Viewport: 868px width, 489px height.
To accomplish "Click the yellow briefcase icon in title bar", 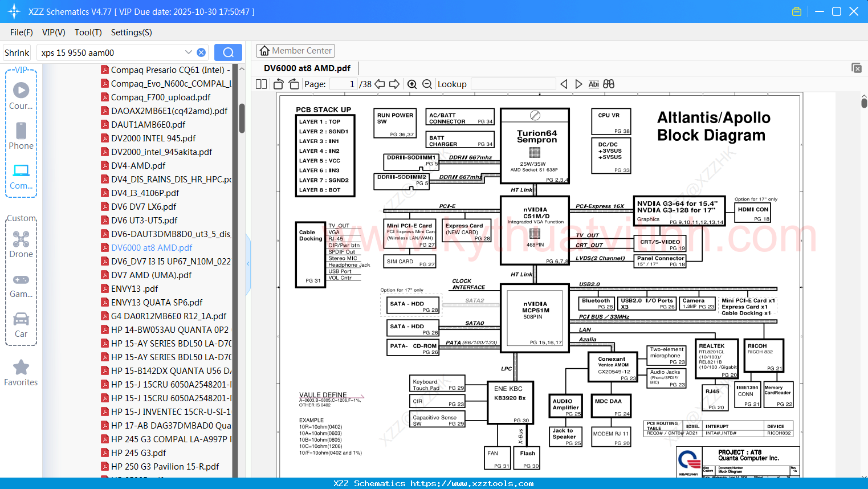I will (797, 11).
